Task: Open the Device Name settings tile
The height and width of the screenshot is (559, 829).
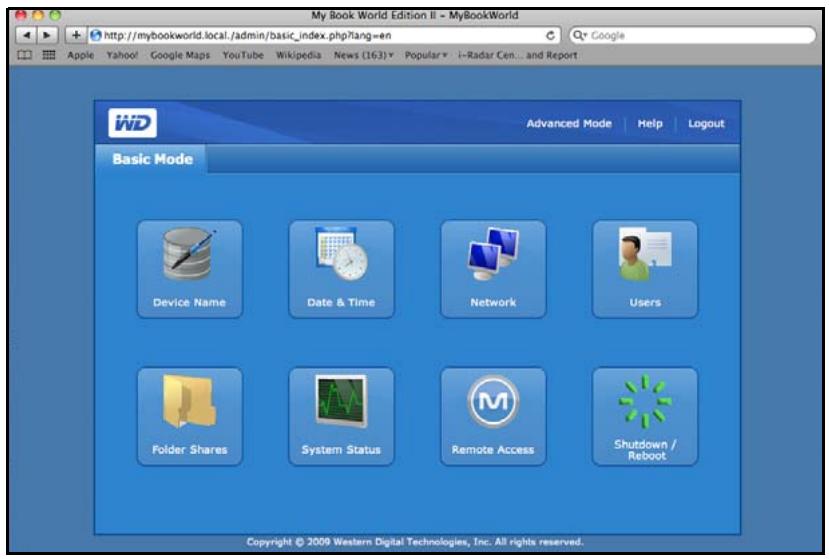Action: pos(190,269)
